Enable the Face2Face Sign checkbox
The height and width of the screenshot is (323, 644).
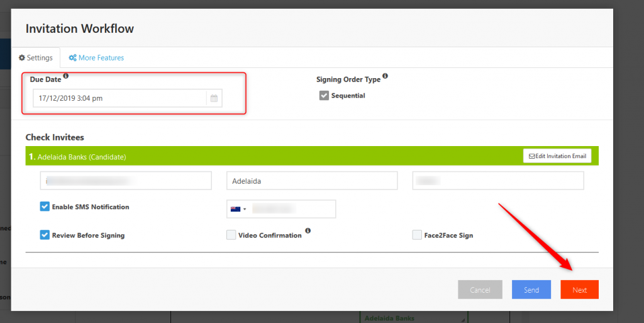coord(417,235)
